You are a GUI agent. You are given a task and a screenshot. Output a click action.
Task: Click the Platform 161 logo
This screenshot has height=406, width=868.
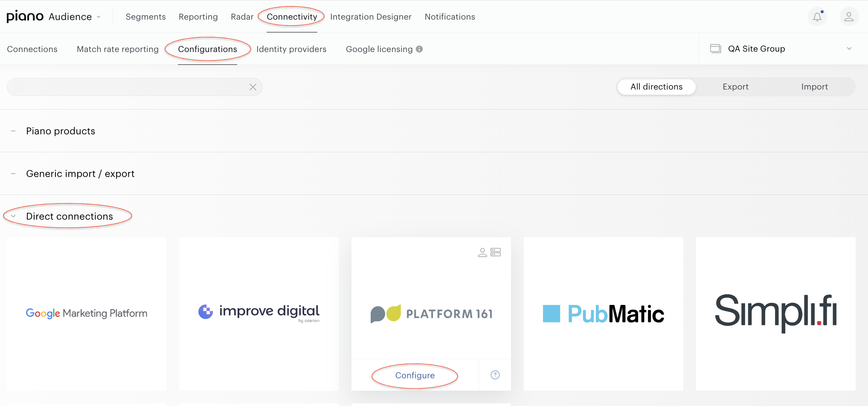(431, 314)
